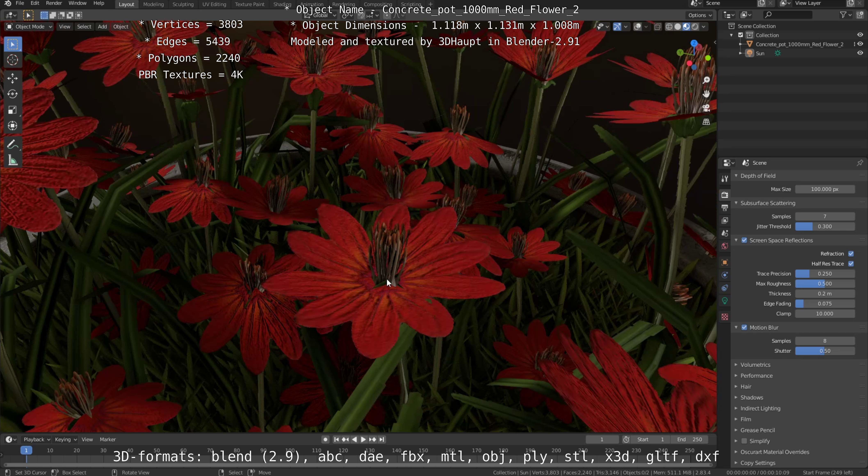
Task: Select the Rotate tool
Action: [x=13, y=94]
